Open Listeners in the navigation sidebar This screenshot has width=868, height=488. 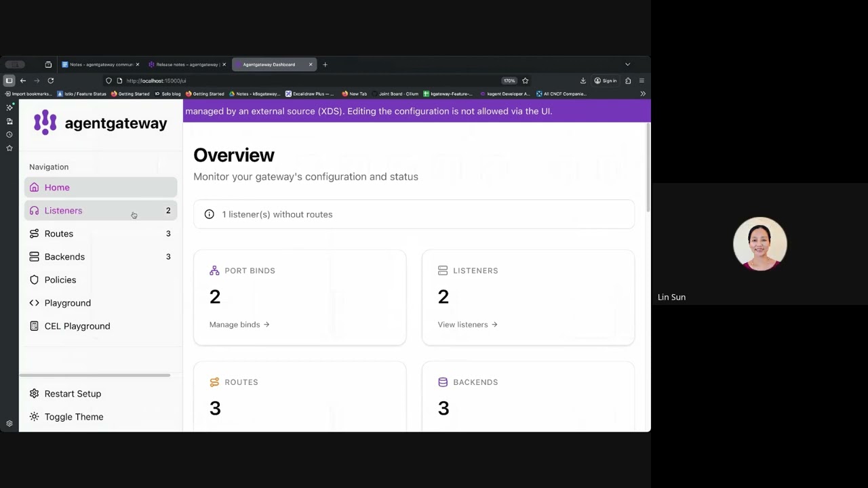pos(100,210)
